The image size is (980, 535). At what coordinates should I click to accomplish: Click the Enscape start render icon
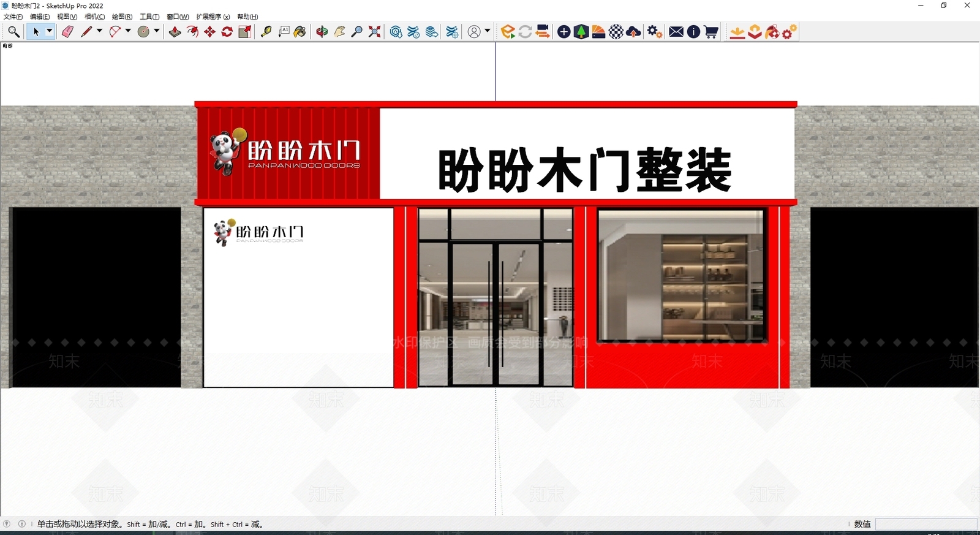[508, 32]
